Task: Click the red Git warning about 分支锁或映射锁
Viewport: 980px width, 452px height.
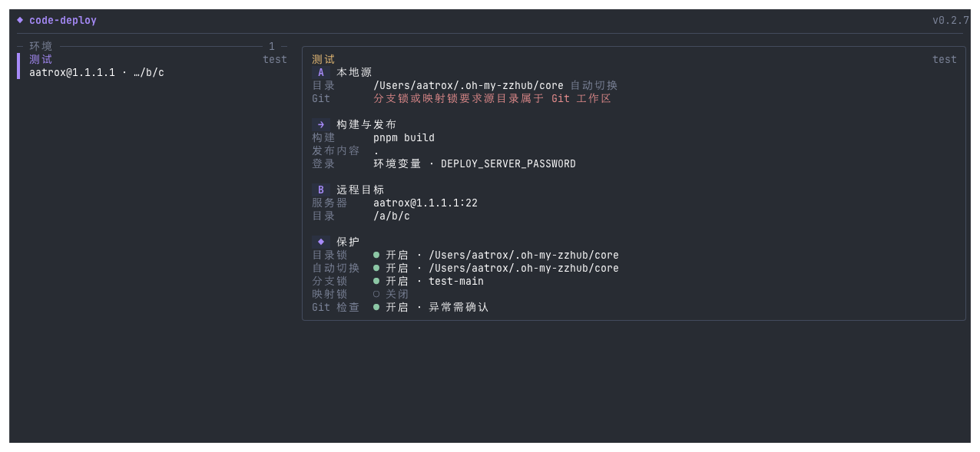Action: point(492,98)
